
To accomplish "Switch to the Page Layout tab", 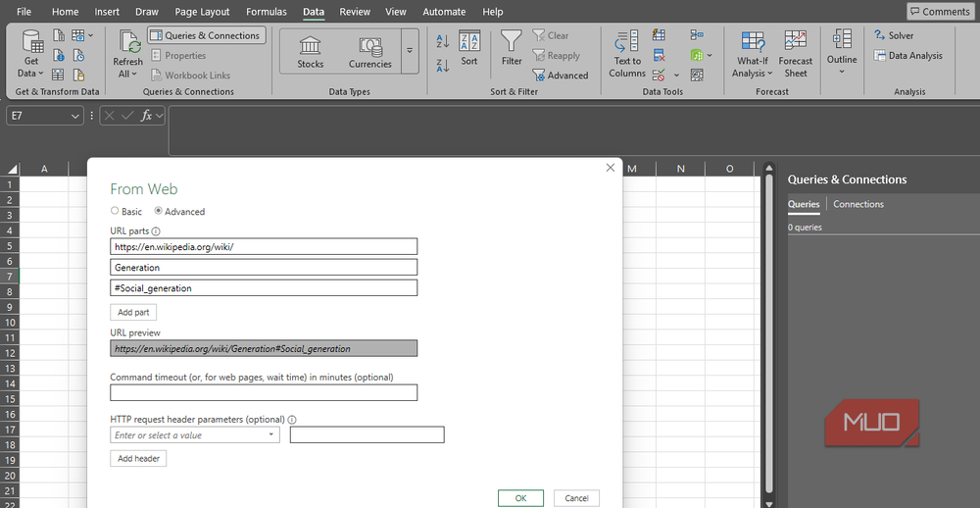I will (x=202, y=11).
